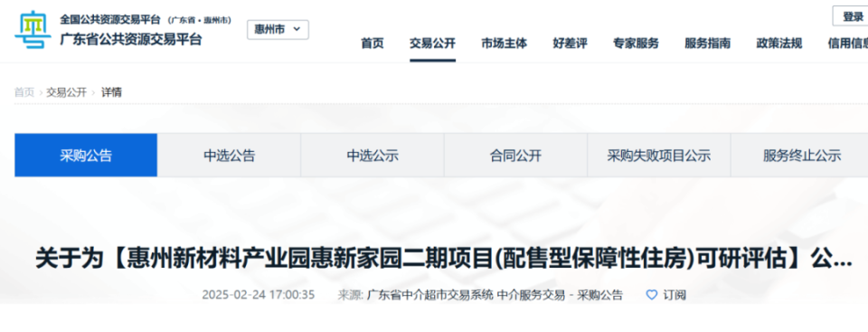Click the source text 广东省中介超市交易系统

429,295
